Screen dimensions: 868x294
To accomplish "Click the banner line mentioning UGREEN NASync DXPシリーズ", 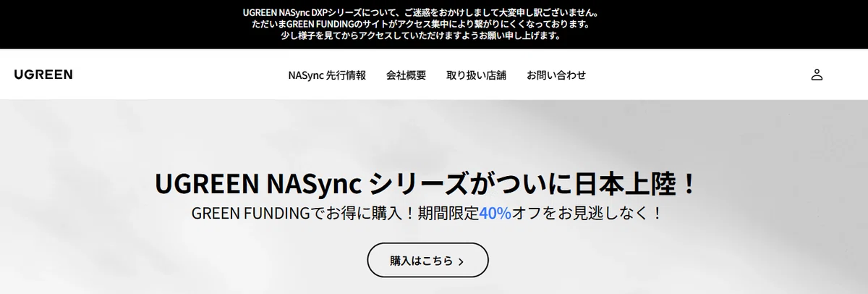I will pyautogui.click(x=421, y=13).
